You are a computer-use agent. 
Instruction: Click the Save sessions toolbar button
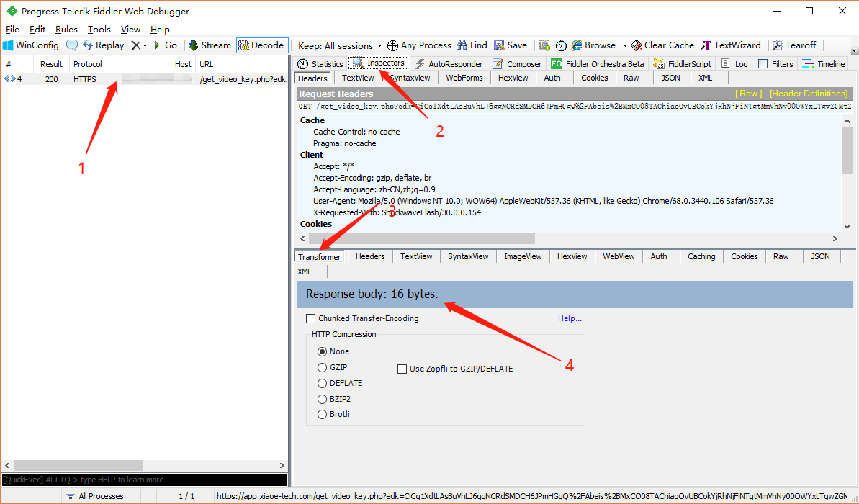(511, 45)
